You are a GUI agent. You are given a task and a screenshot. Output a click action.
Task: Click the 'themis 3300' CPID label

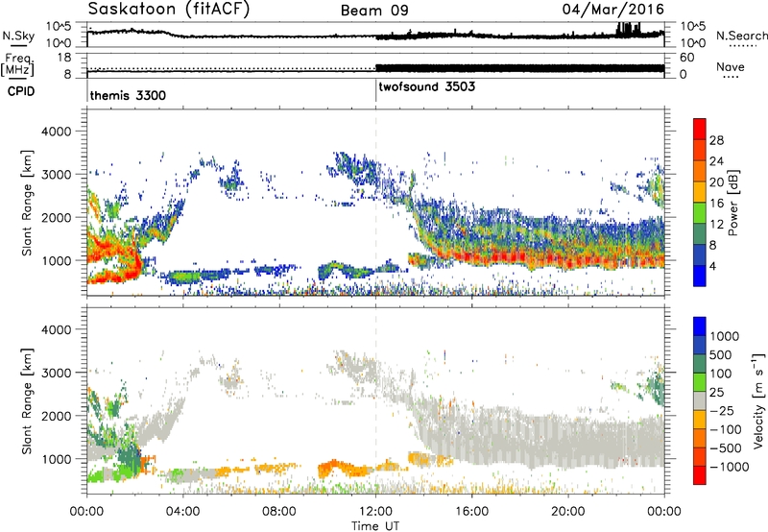(x=128, y=95)
